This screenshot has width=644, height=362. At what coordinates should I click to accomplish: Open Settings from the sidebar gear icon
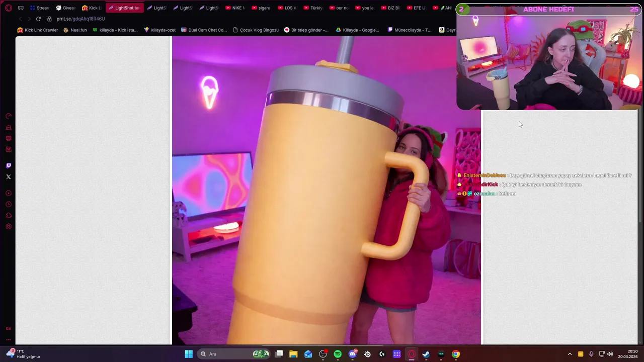point(9,226)
